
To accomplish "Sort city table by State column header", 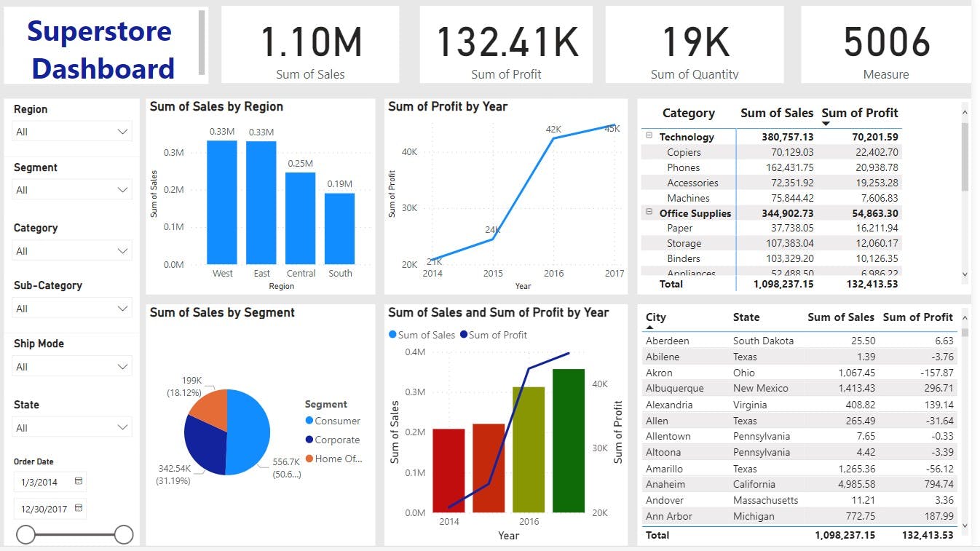I will click(746, 317).
